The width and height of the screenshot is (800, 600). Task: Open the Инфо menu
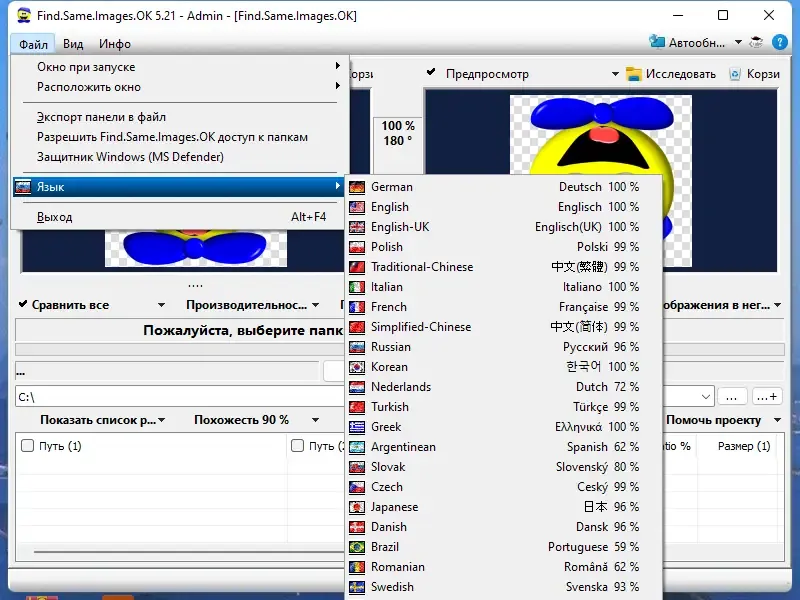[115, 44]
